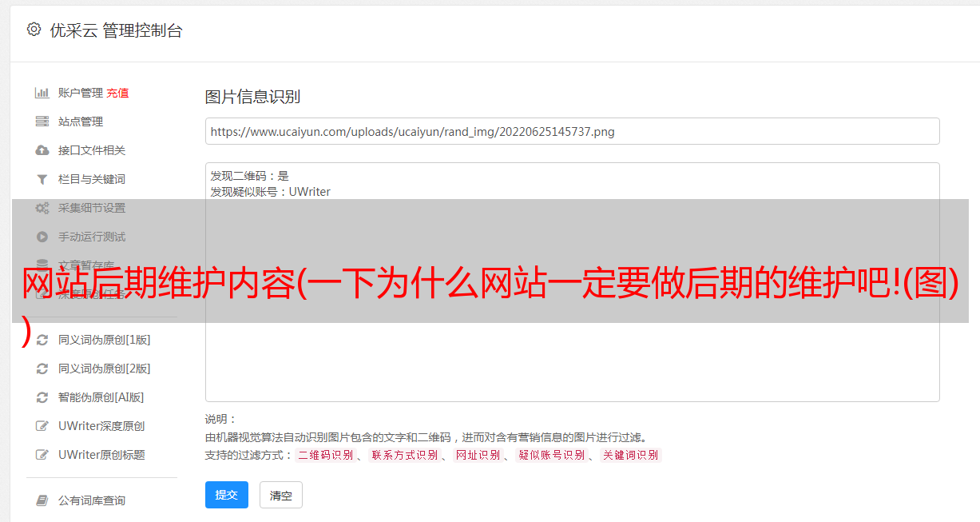Open UWriter深度原创 page
Screen dimensions: 980x522
click(101, 426)
